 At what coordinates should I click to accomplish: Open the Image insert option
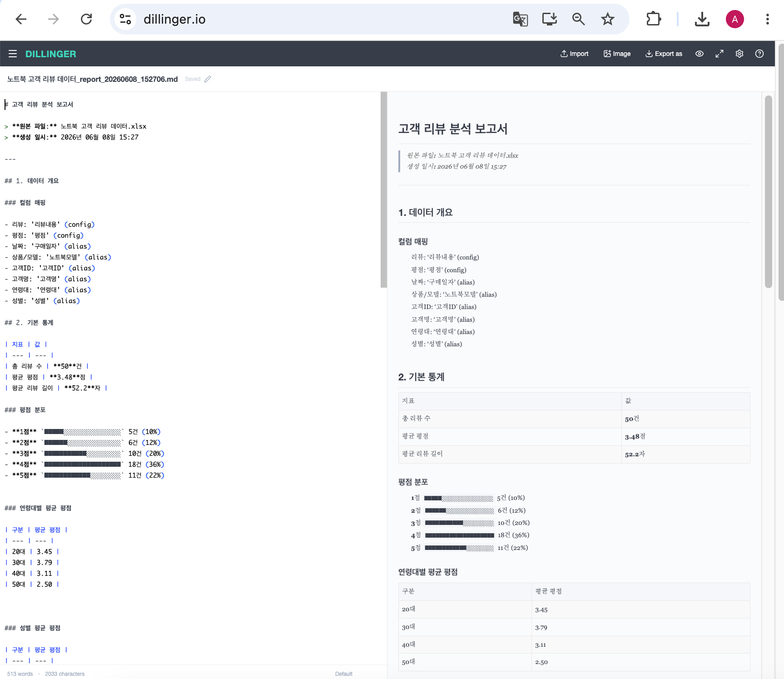pyautogui.click(x=617, y=54)
